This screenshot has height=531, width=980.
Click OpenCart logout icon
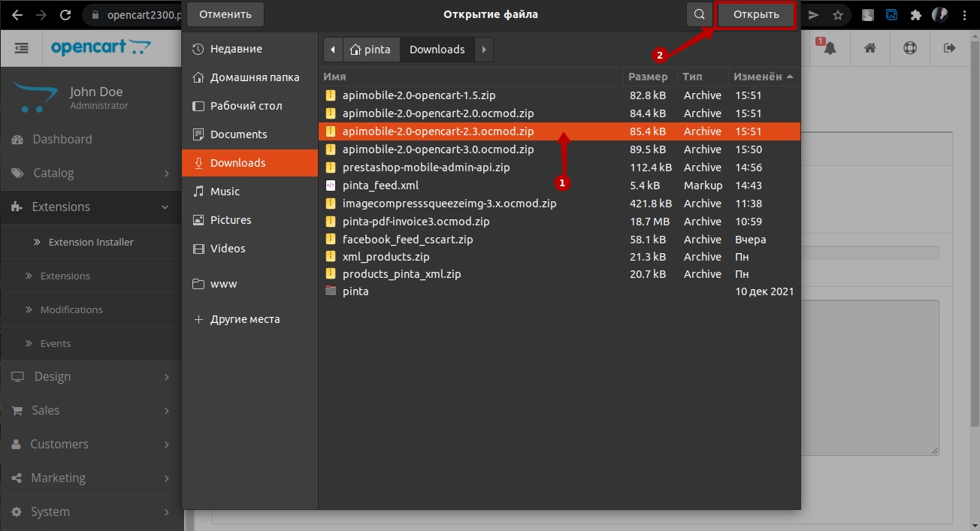[x=950, y=48]
